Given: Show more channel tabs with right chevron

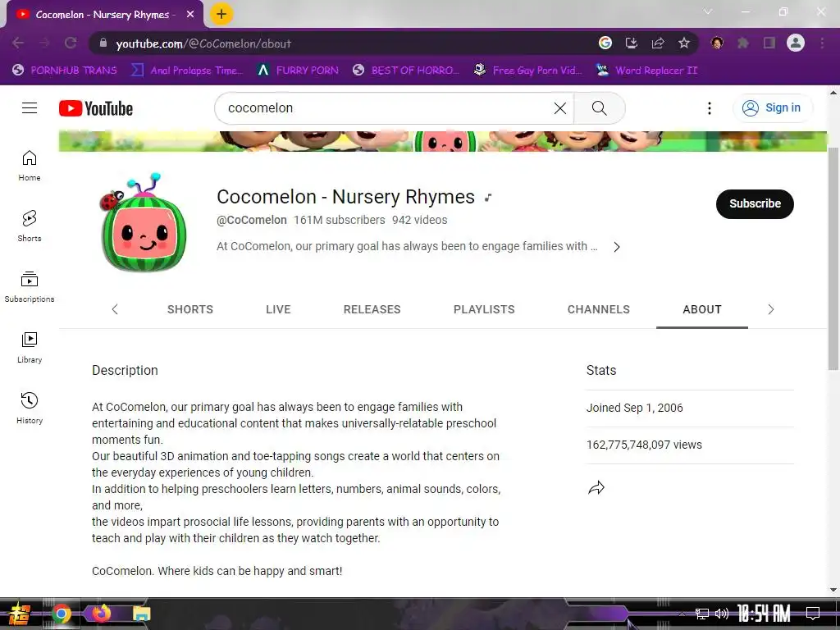Looking at the screenshot, I should pos(771,309).
